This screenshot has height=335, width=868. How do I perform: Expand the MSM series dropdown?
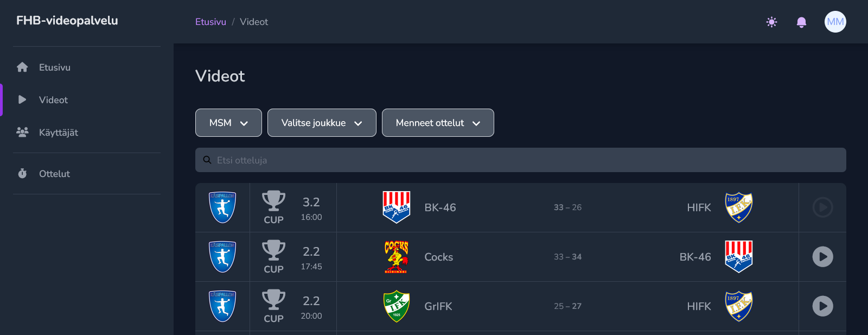click(228, 123)
